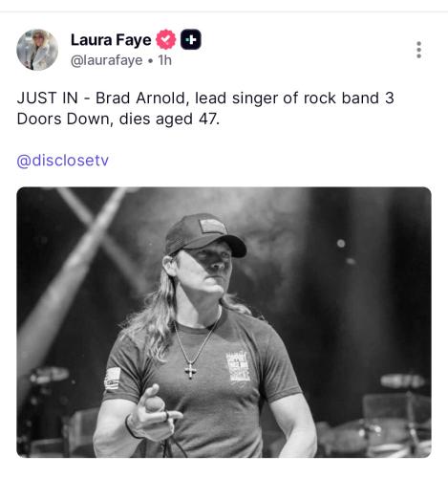The width and height of the screenshot is (448, 478).
Task: Click the chest logo on the t-shirt
Action: [x=238, y=367]
